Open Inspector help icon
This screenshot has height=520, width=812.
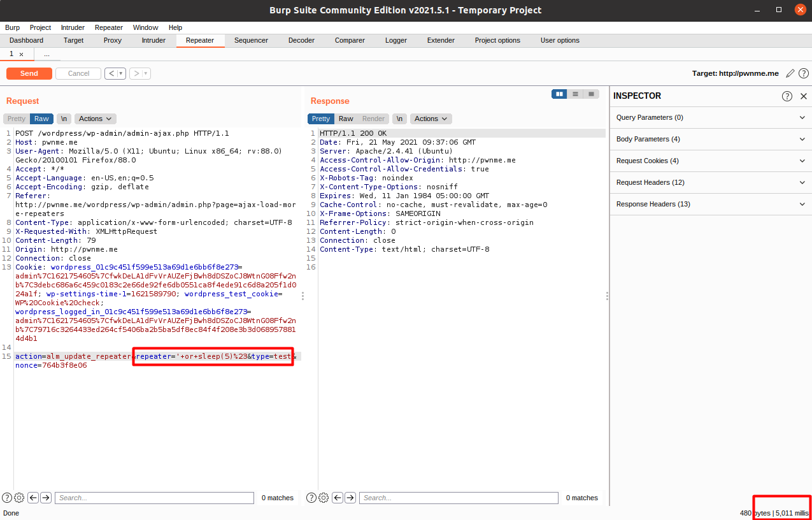pyautogui.click(x=787, y=96)
